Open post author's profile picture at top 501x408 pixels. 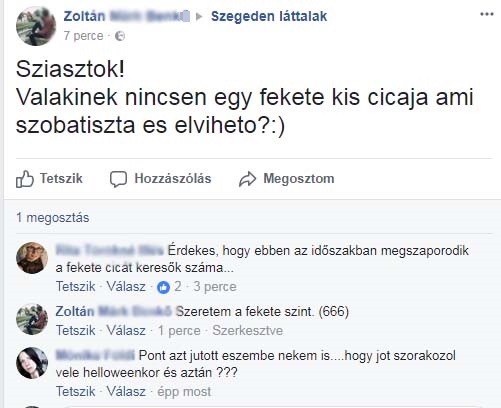36,26
